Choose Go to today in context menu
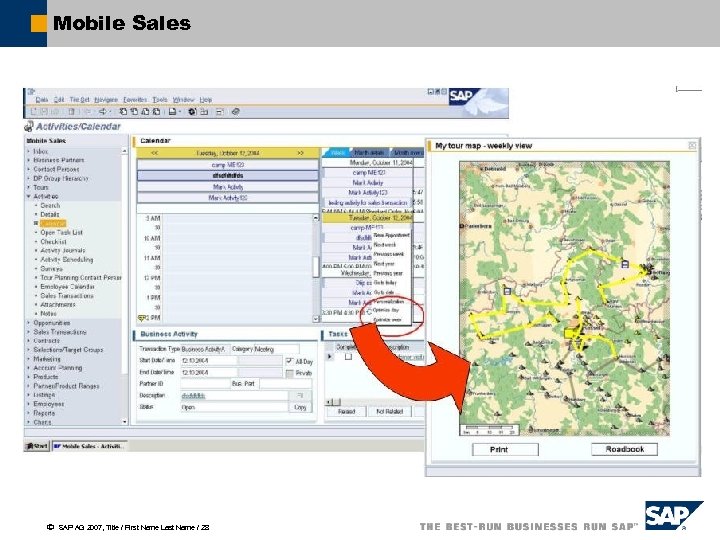This screenshot has height=540, width=720. [385, 283]
